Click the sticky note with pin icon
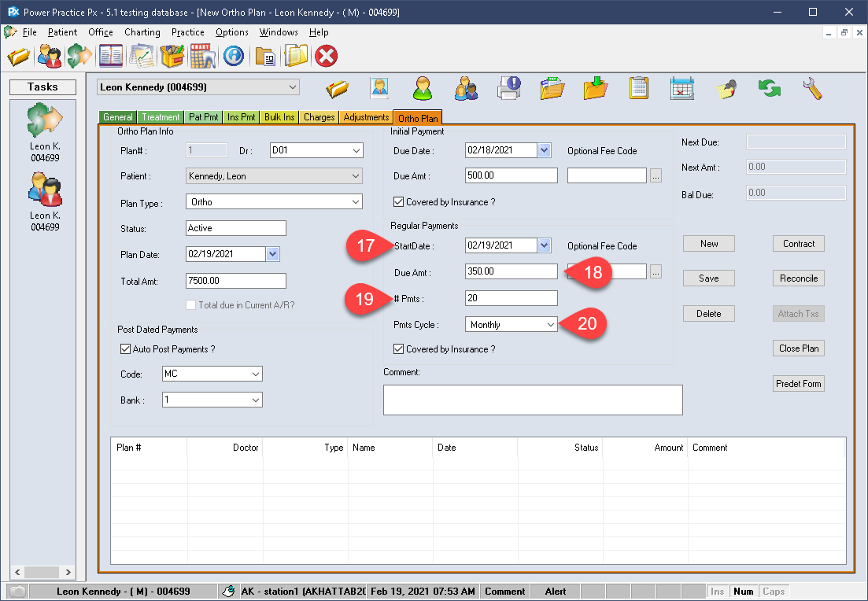Screen dimensions: 868x601 [726, 89]
